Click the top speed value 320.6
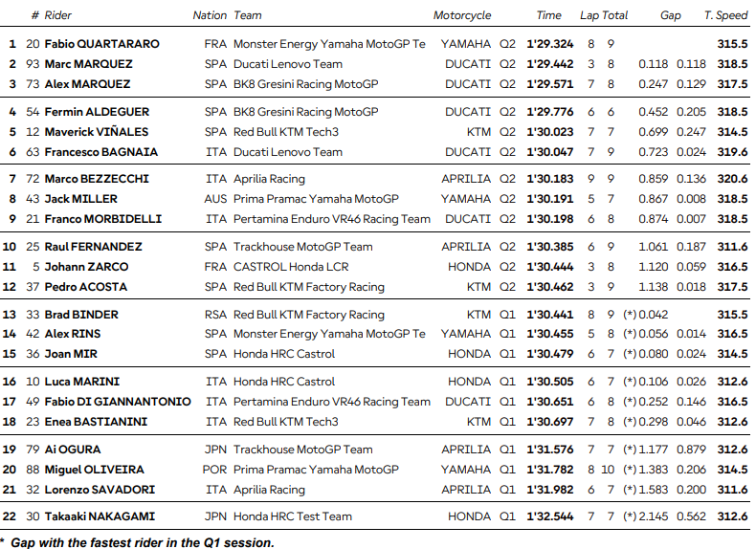756x549 pixels. tap(732, 179)
